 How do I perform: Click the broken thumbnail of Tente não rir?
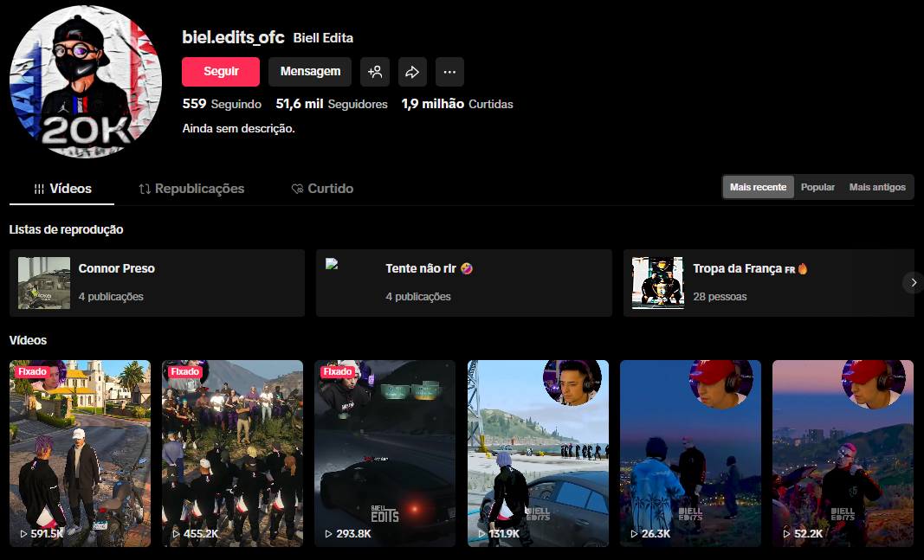(x=332, y=264)
